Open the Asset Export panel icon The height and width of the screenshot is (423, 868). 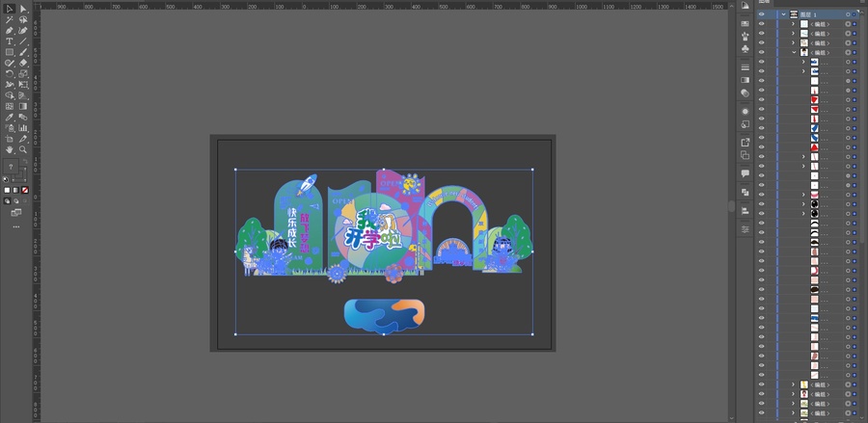tap(746, 142)
